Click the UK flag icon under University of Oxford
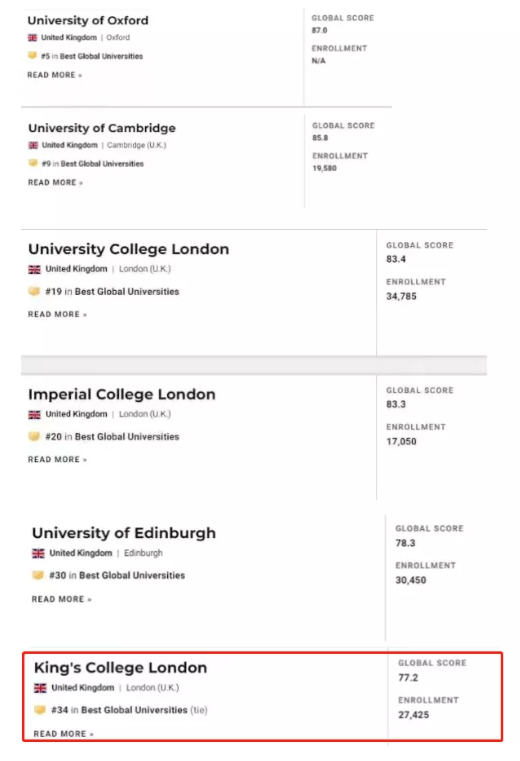This screenshot has width=520, height=761. 33,37
